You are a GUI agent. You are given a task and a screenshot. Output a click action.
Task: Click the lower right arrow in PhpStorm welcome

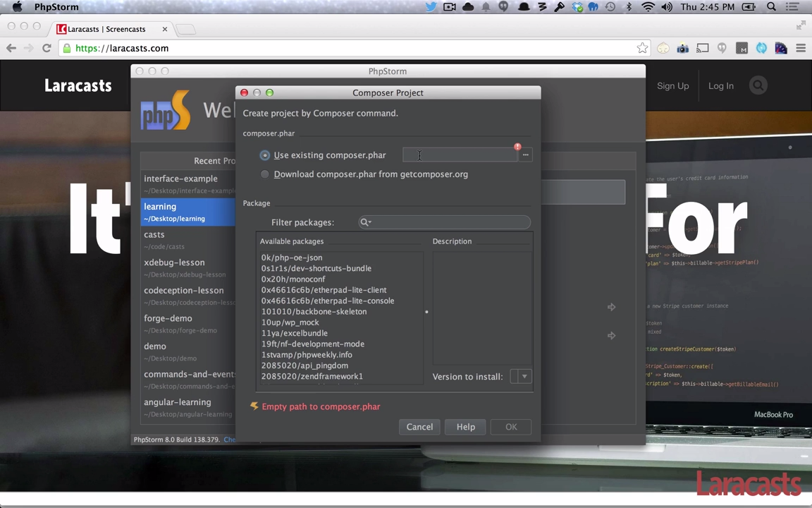click(x=612, y=336)
